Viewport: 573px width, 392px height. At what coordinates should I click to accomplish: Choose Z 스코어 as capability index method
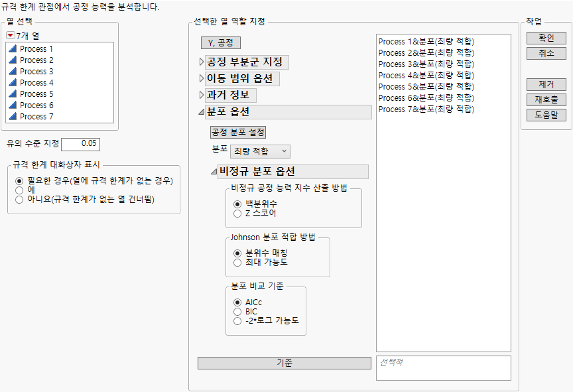pos(237,213)
